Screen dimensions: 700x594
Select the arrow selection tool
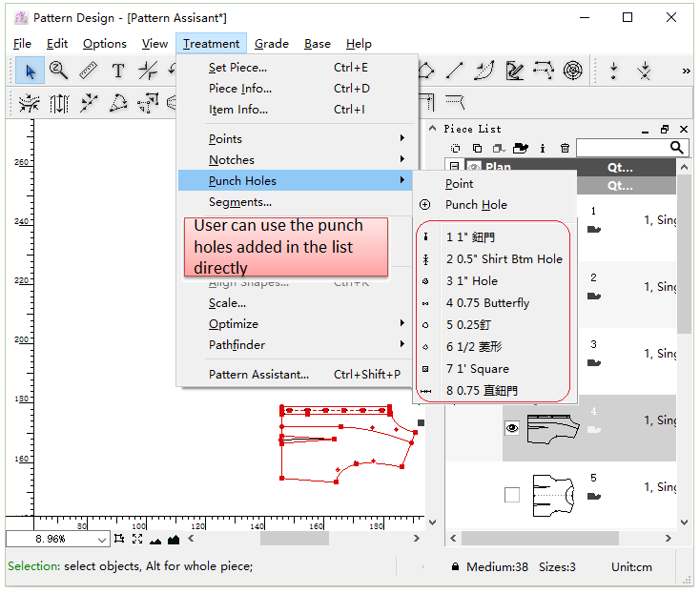pyautogui.click(x=31, y=71)
